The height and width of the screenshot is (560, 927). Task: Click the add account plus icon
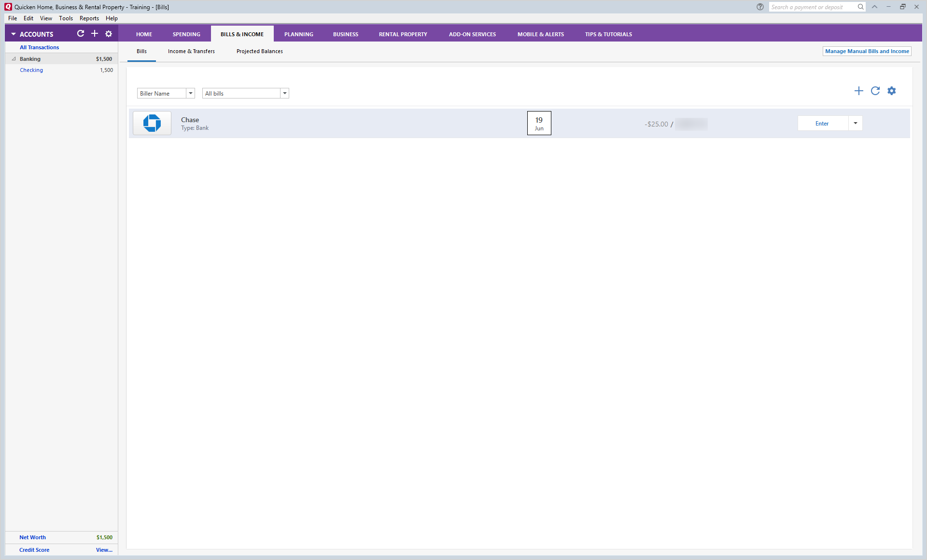[95, 34]
